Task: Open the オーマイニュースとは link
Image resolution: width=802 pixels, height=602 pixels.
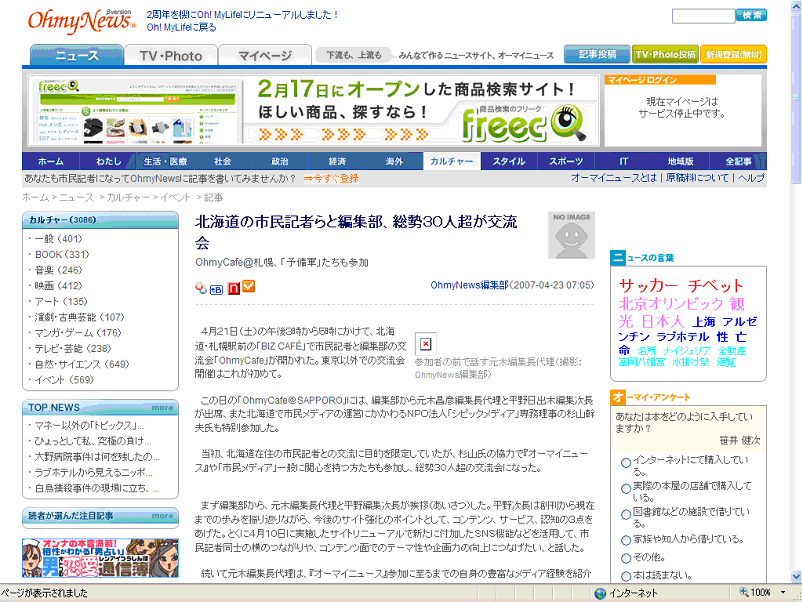Action: [x=614, y=178]
